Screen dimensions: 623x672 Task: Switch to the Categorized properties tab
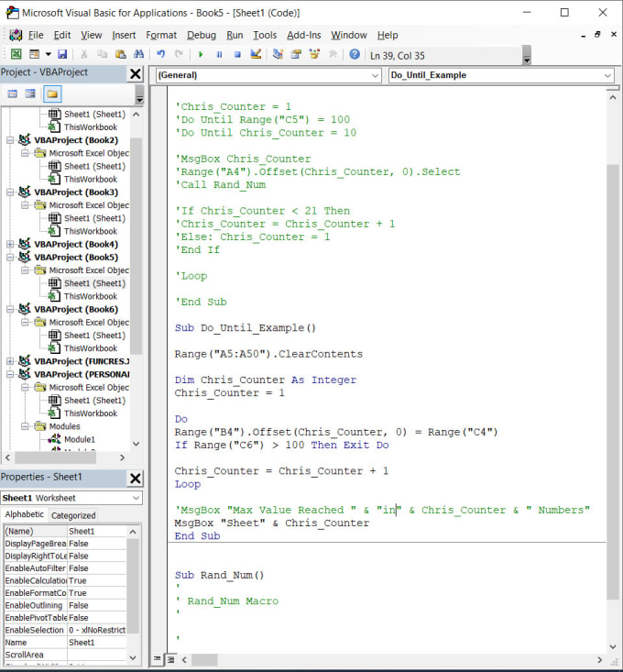tap(73, 515)
